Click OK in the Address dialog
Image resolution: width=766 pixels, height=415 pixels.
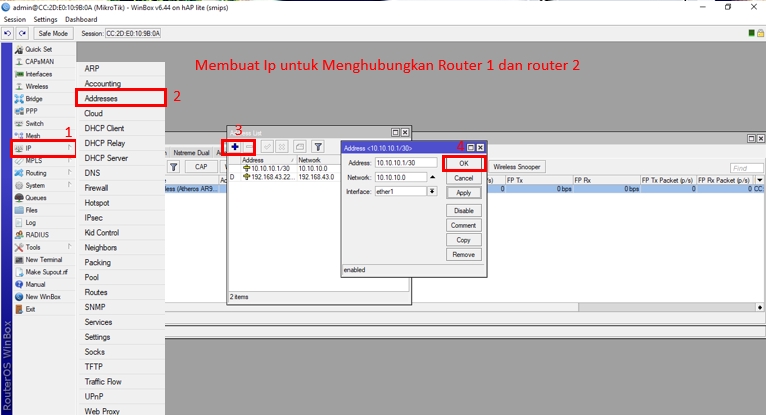464,164
